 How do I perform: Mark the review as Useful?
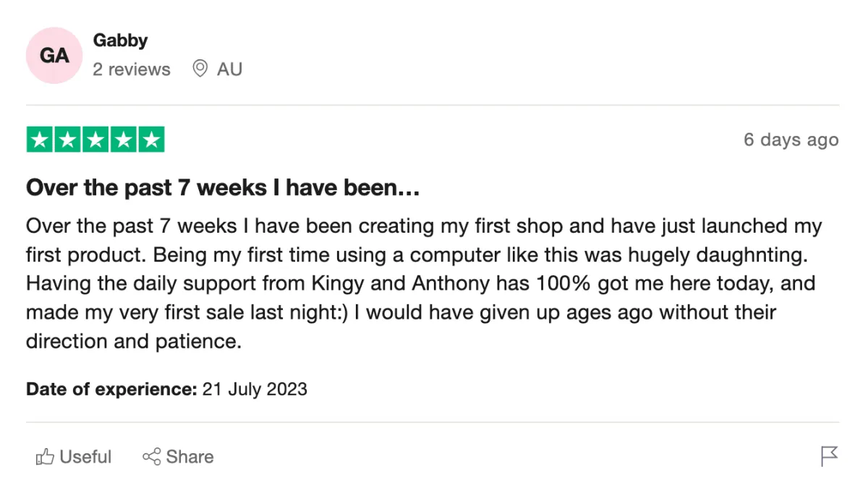pos(85,457)
